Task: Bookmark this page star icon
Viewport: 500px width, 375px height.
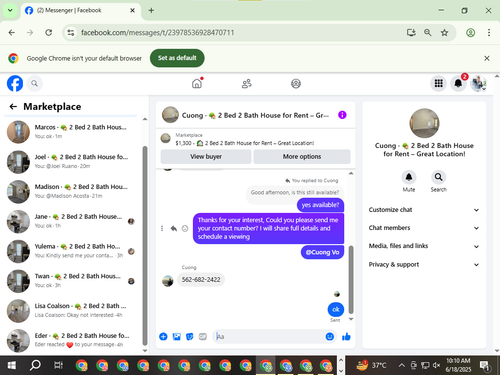Action: point(444,32)
